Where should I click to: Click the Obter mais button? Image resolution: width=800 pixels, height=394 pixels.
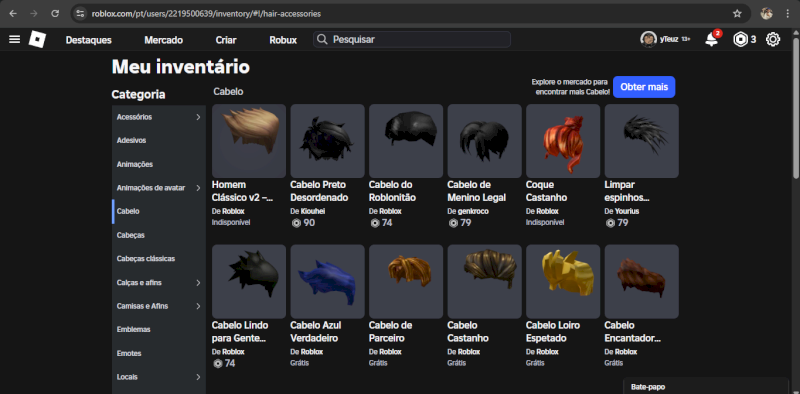[644, 87]
